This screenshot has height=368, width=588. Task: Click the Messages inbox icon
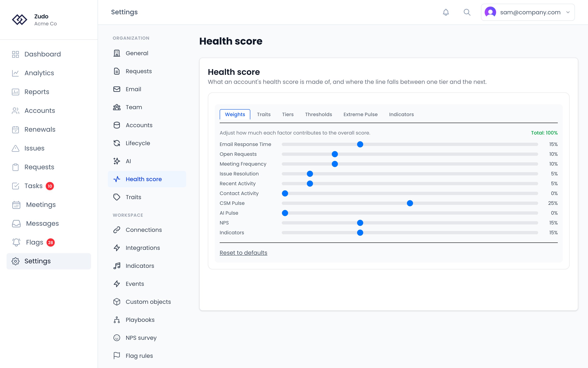pyautogui.click(x=16, y=223)
